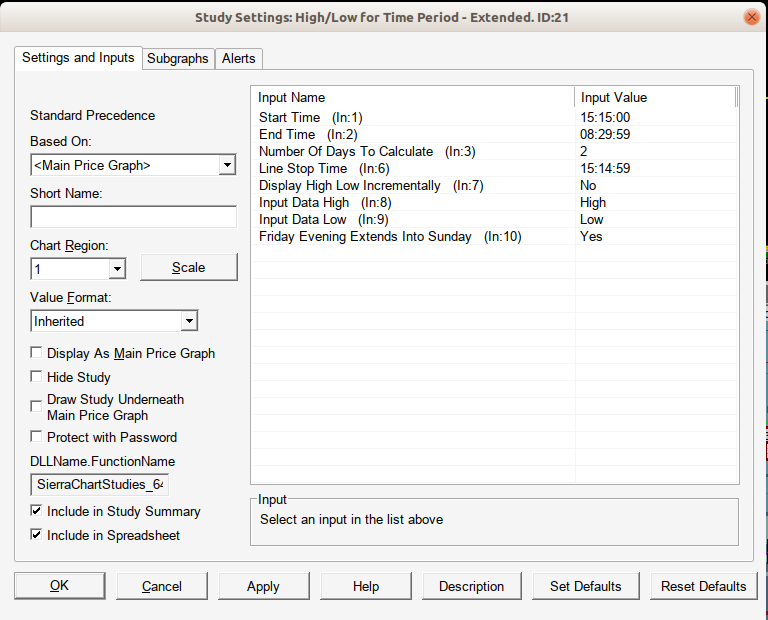Click the 15:14:59 Line Stop value

click(x=605, y=168)
